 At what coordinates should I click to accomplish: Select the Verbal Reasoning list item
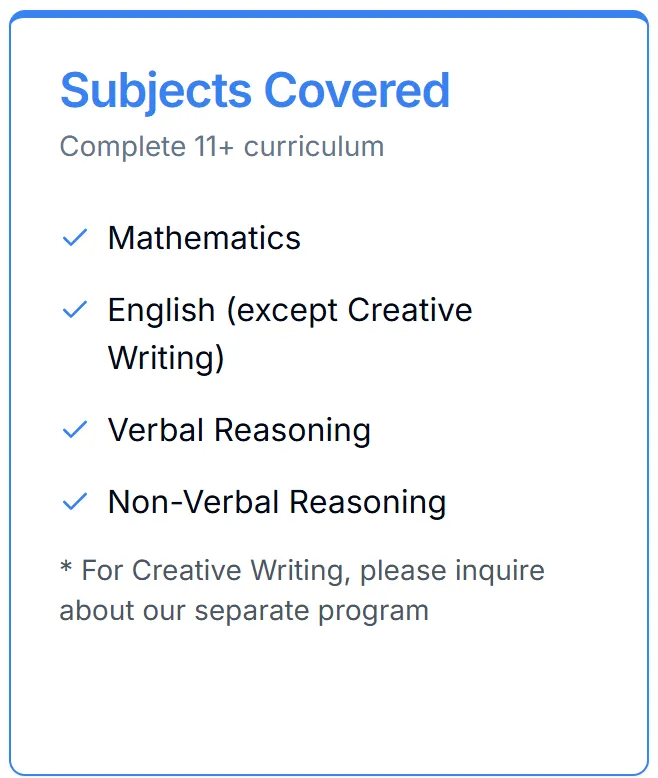[x=239, y=430]
